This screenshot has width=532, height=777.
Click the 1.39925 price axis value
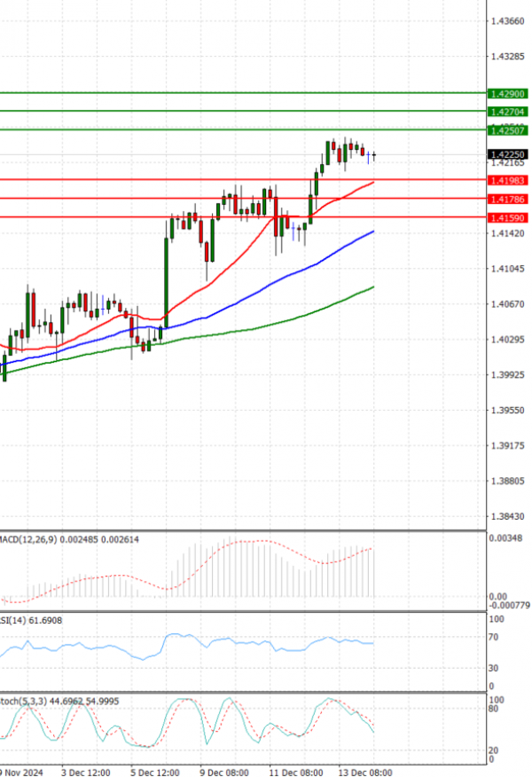pos(508,375)
